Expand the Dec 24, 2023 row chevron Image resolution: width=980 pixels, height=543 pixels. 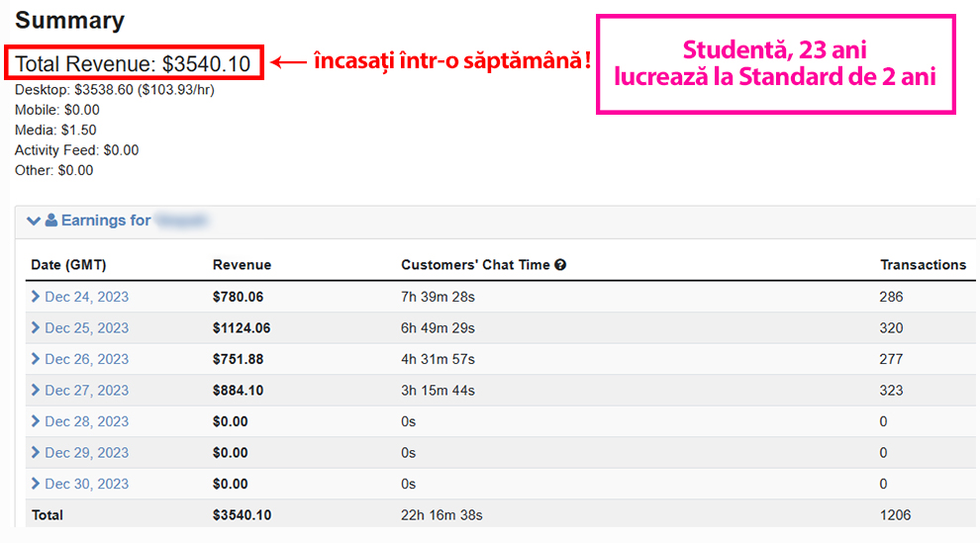tap(36, 297)
